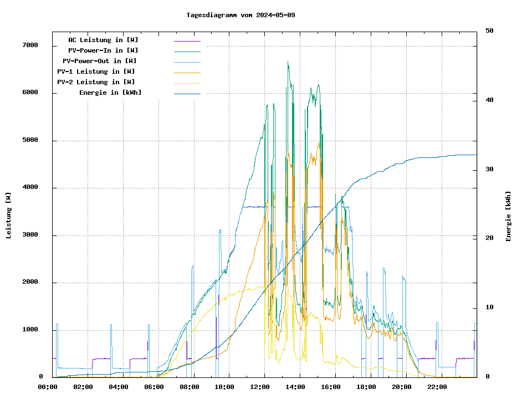The height and width of the screenshot is (399, 532).
Task: Click the light blue PV-Power-Out legend line
Action: (x=187, y=62)
